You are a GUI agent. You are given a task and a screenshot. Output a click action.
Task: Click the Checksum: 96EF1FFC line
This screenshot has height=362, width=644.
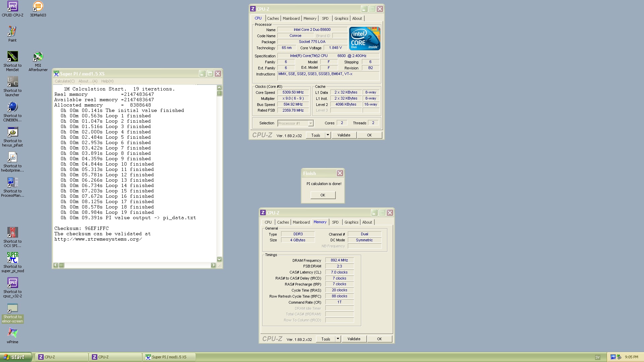pos(82,229)
